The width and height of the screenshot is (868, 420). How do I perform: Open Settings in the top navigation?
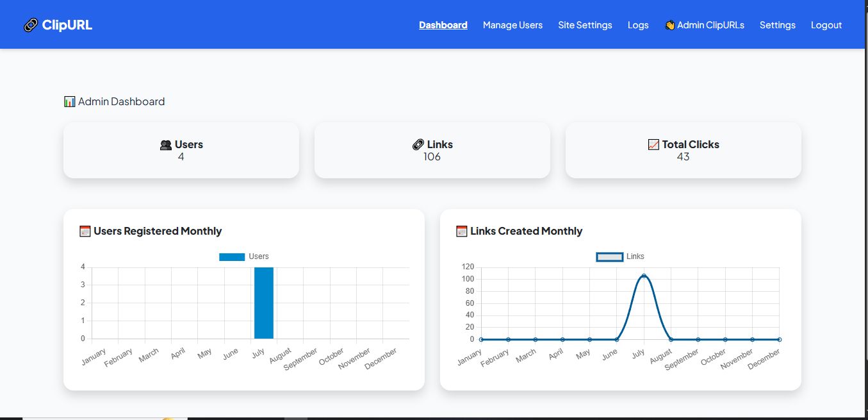pos(777,25)
